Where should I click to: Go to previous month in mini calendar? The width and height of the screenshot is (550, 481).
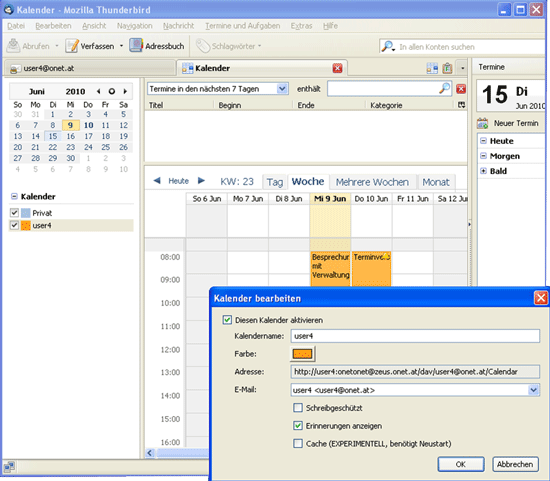click(99, 91)
